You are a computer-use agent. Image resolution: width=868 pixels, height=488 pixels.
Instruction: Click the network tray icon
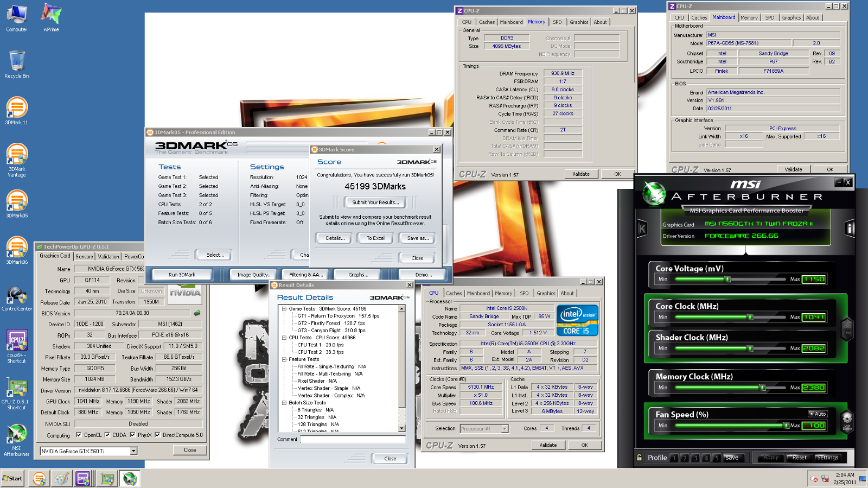pos(825,479)
